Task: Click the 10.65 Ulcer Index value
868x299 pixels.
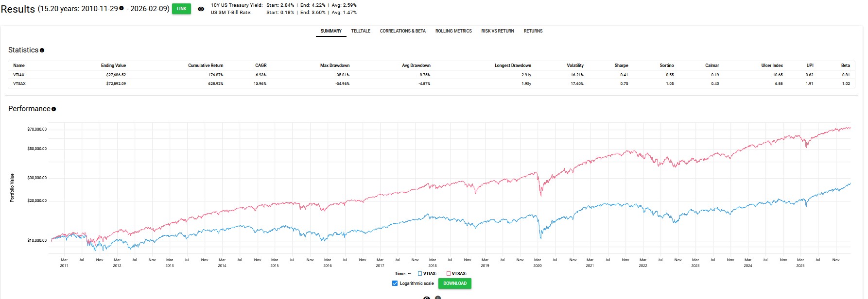Action: 778,75
